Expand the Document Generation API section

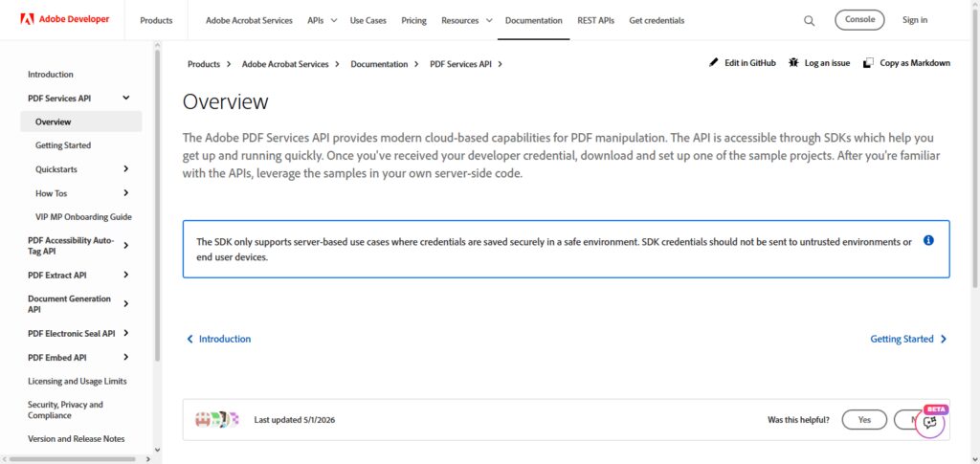pos(126,304)
